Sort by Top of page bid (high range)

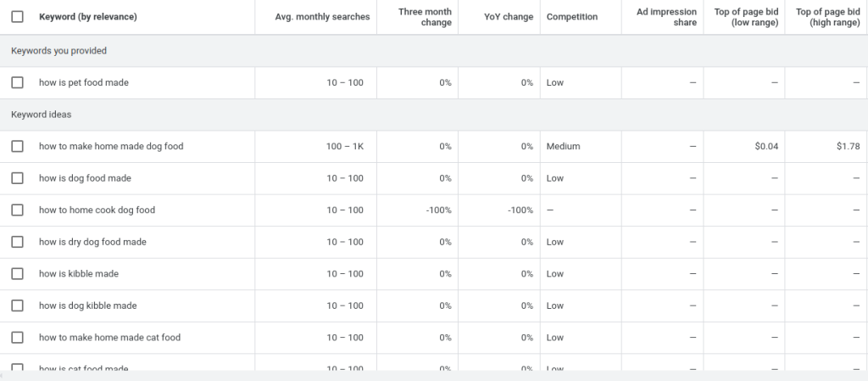(827, 17)
